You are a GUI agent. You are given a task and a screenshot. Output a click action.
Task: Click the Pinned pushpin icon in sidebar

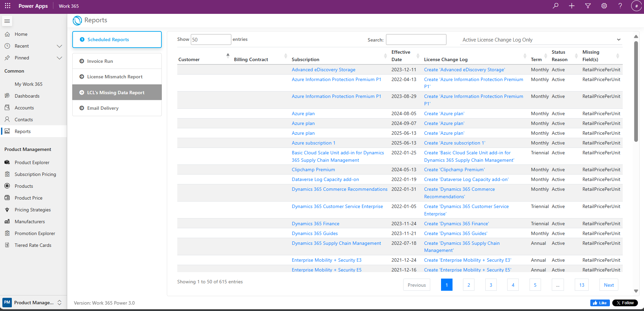pos(7,58)
